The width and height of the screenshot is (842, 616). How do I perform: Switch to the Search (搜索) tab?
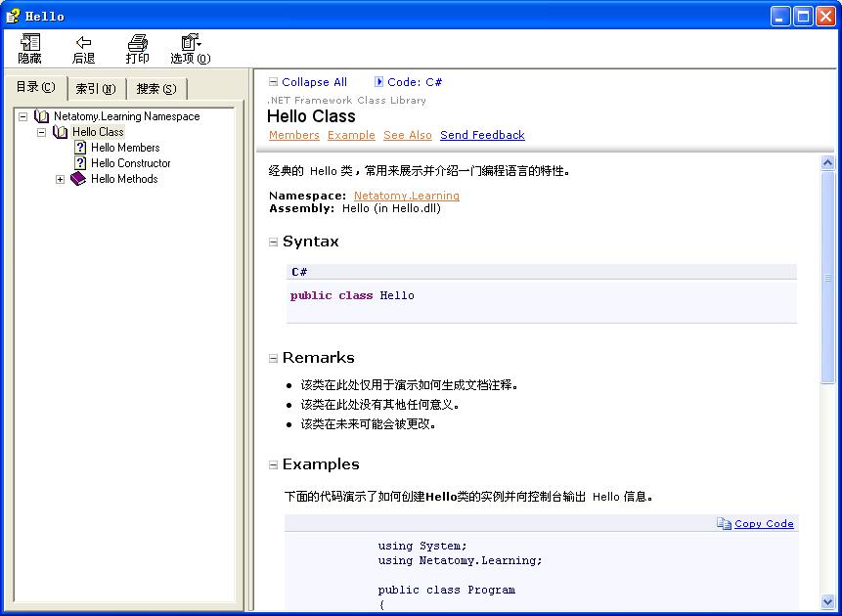[x=156, y=89]
